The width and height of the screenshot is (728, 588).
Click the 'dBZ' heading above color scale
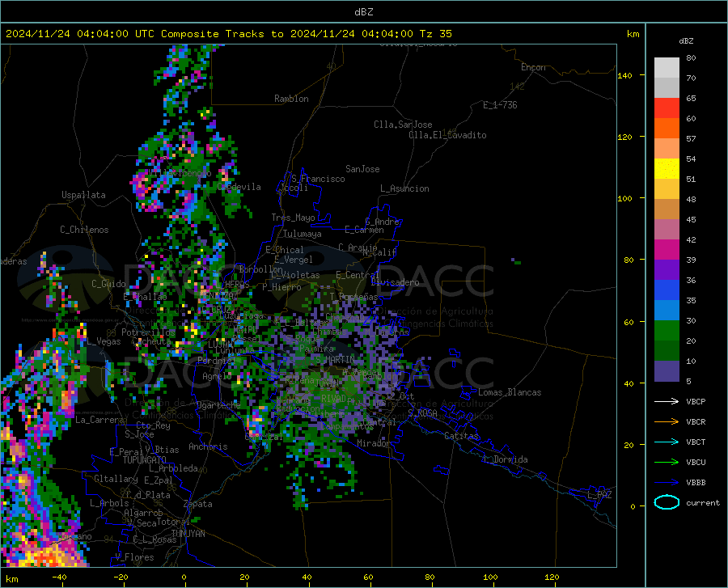[x=686, y=40]
